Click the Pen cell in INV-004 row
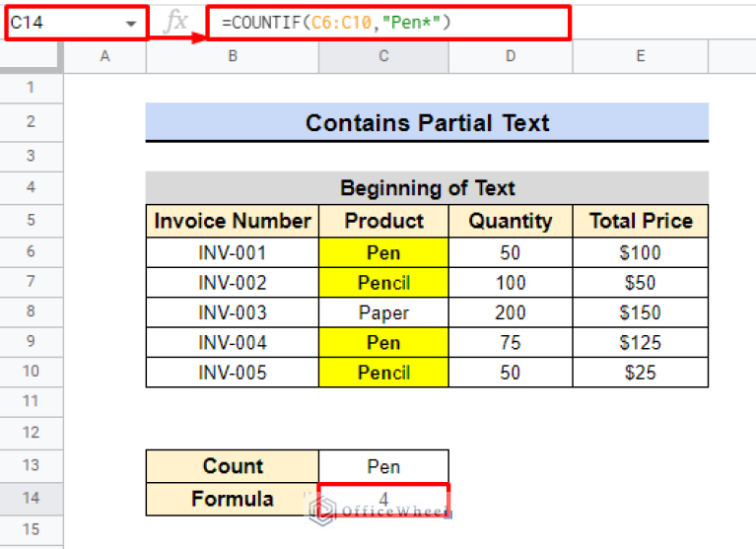The height and width of the screenshot is (549, 756). (383, 342)
